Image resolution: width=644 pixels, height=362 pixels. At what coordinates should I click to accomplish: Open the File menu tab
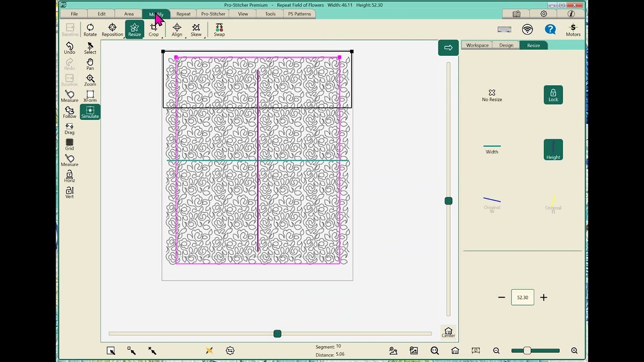74,14
